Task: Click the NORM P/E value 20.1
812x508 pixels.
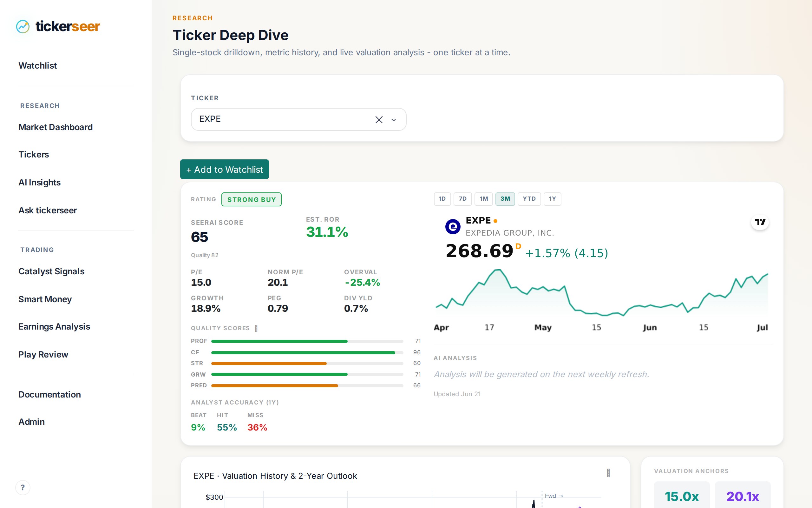Action: (x=278, y=283)
